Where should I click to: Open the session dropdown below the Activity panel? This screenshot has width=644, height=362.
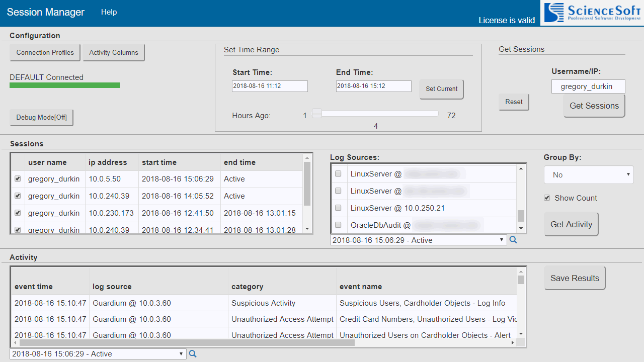tap(98, 353)
